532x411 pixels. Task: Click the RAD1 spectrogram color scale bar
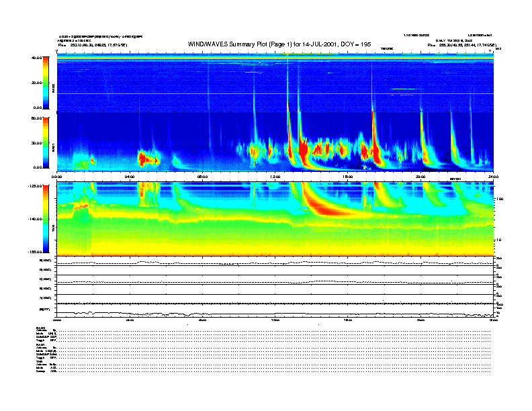point(46,142)
